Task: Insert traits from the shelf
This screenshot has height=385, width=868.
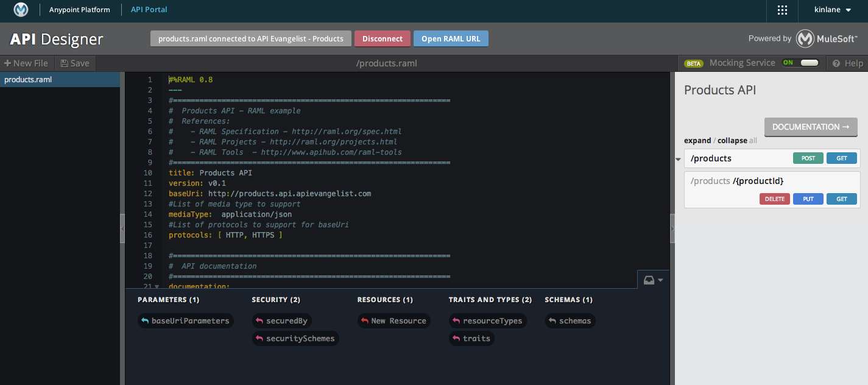Action: 471,339
